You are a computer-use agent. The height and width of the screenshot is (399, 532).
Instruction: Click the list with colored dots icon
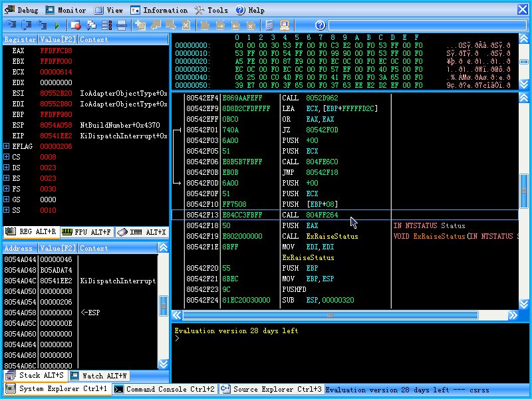click(106, 25)
